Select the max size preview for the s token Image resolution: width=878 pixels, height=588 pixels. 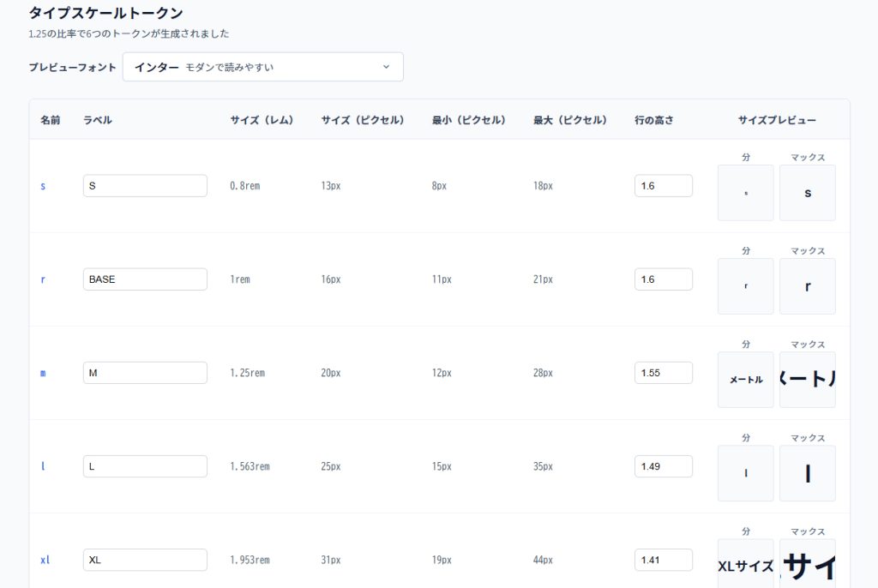pos(807,193)
